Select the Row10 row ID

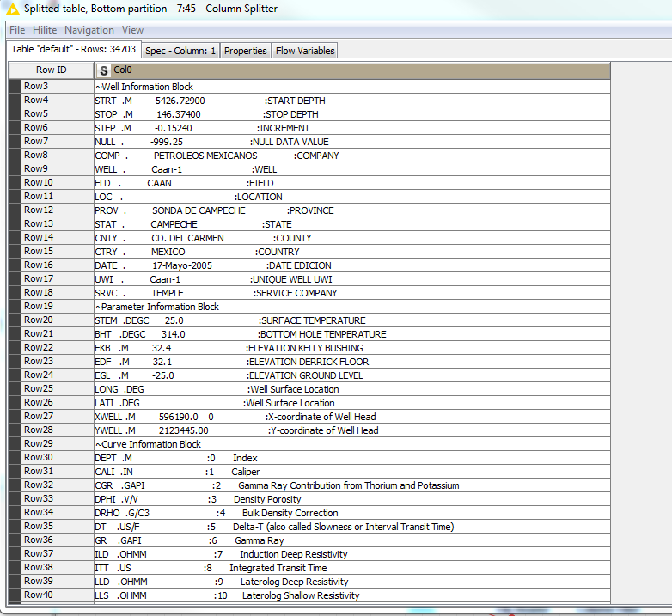coord(58,182)
